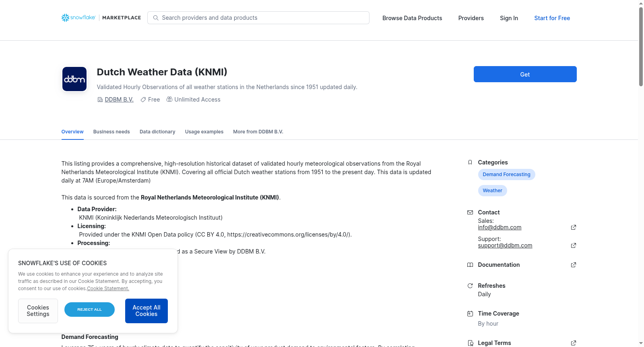Click REJECT ALL cookies button
This screenshot has width=644, height=347.
(89, 310)
